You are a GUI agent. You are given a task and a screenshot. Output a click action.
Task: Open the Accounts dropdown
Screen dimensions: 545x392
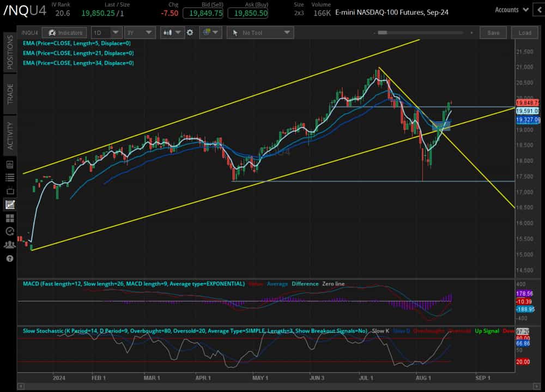[511, 9]
